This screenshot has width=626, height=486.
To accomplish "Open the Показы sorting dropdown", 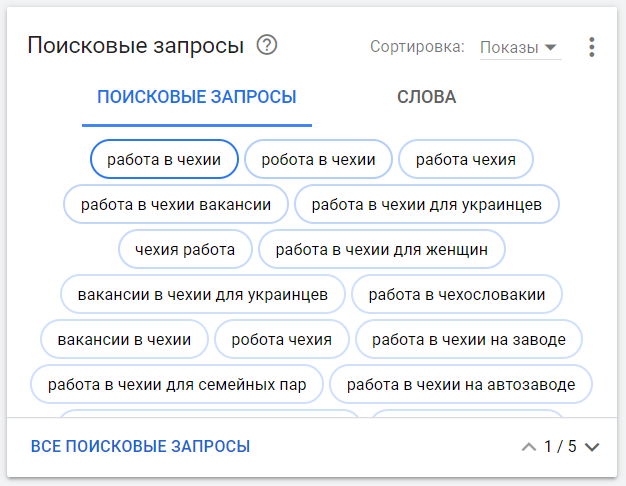I will [x=520, y=48].
